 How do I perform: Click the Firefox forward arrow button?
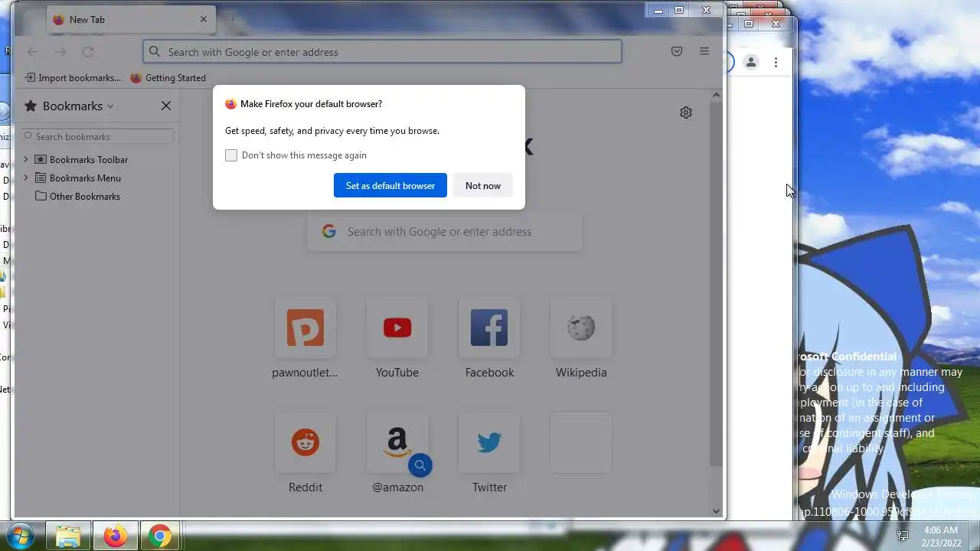[x=60, y=52]
